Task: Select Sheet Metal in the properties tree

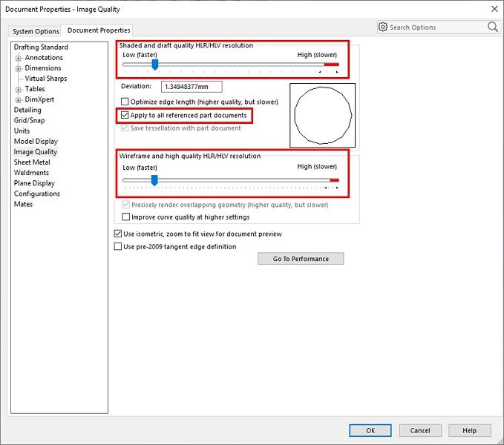Action: pyautogui.click(x=32, y=162)
